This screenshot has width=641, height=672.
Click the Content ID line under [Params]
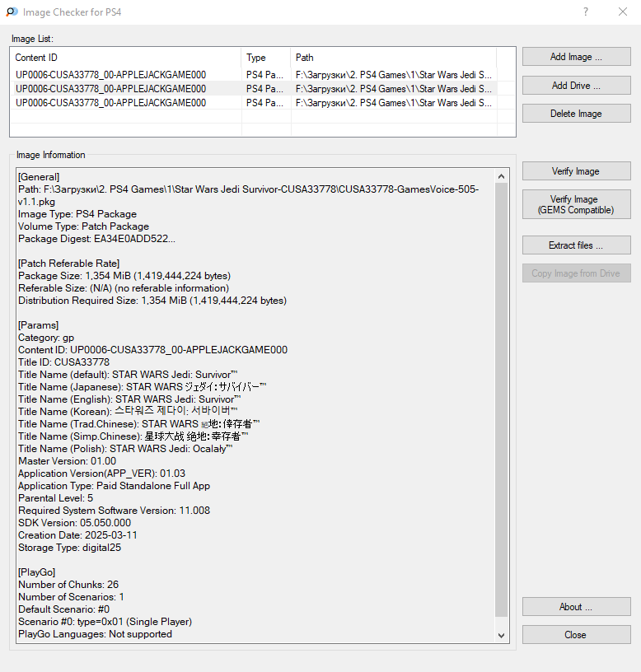152,350
